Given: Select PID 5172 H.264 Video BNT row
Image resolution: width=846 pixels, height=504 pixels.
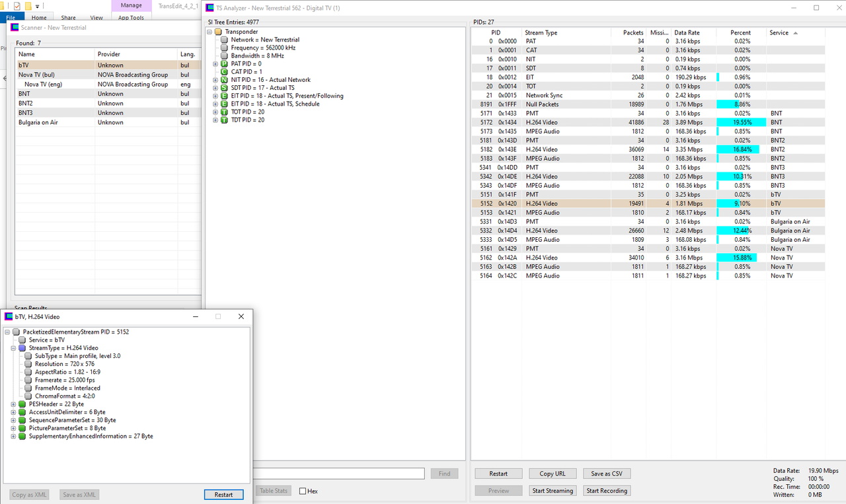Looking at the screenshot, I should point(648,122).
